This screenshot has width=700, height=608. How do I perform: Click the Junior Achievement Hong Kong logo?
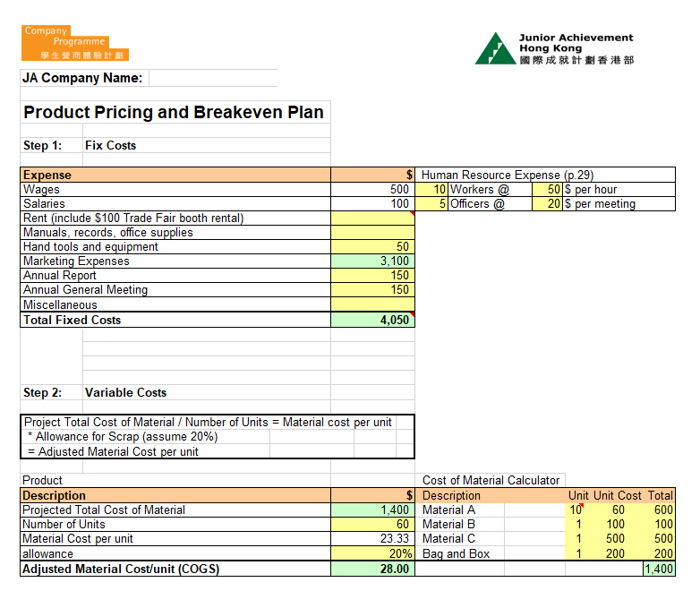coord(554,48)
